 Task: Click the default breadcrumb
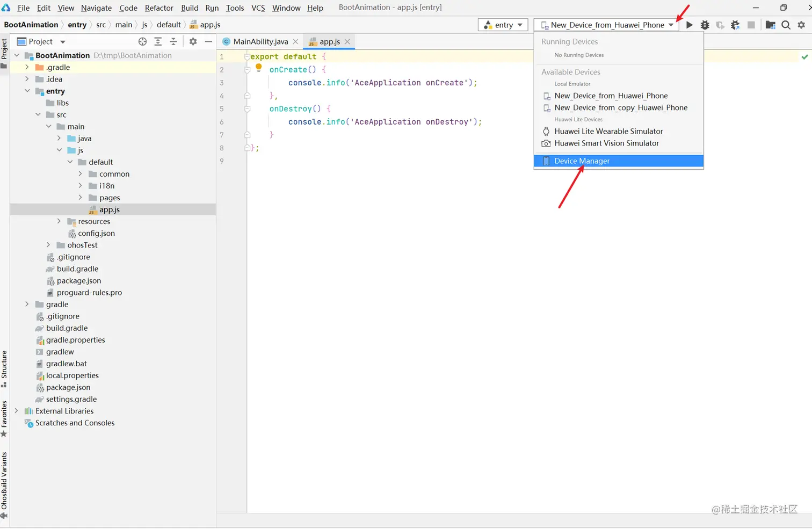[169, 25]
